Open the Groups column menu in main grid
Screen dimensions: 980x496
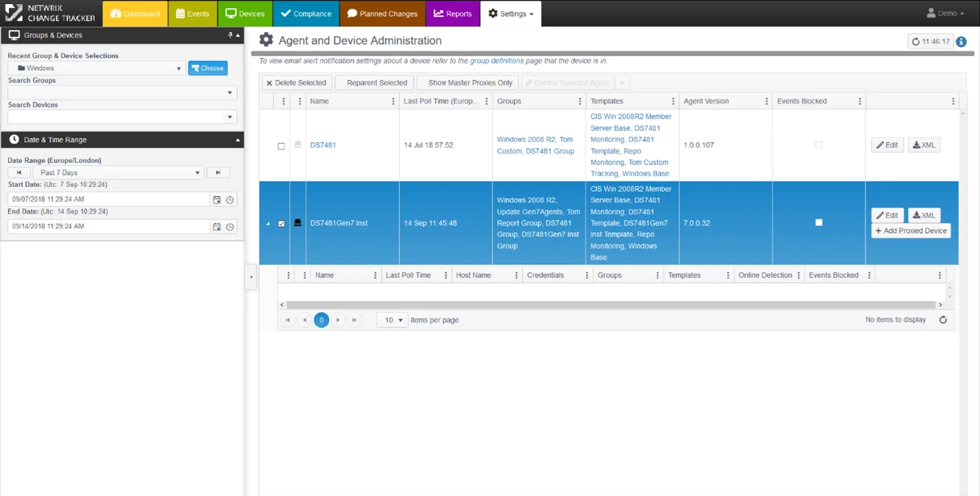click(x=580, y=101)
